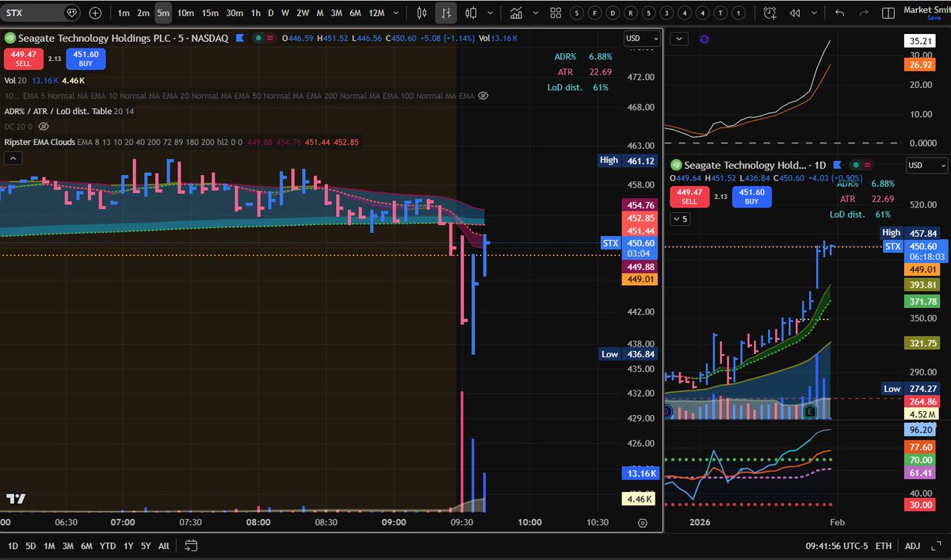Select the All date range button
This screenshot has height=560, width=951.
click(163, 546)
